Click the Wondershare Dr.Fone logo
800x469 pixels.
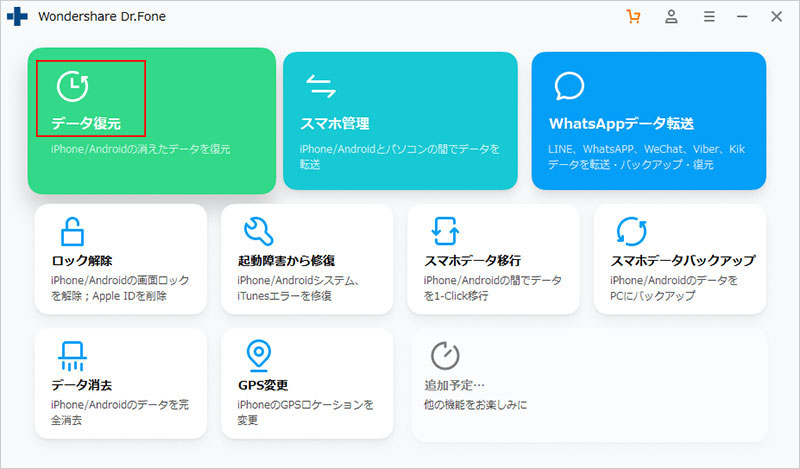click(x=20, y=17)
